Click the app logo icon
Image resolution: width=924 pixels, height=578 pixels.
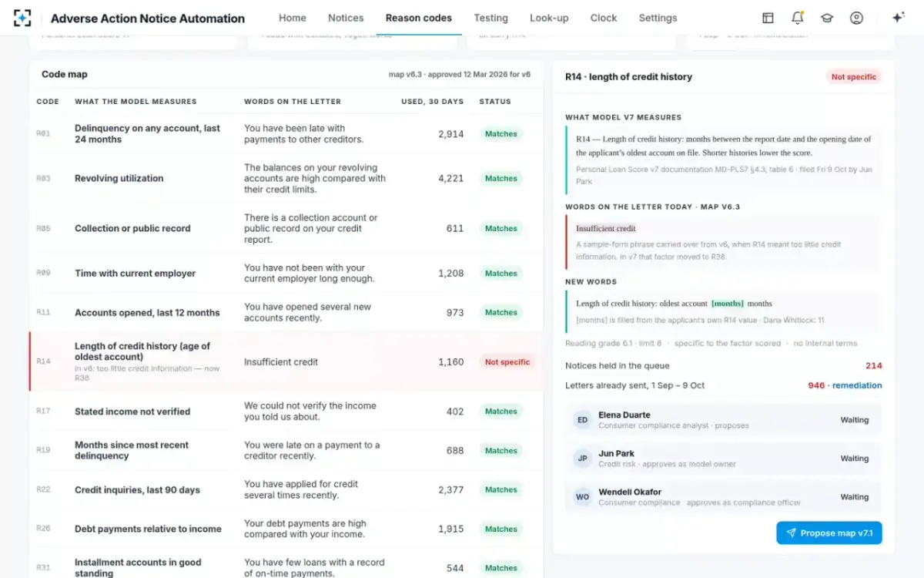point(23,18)
